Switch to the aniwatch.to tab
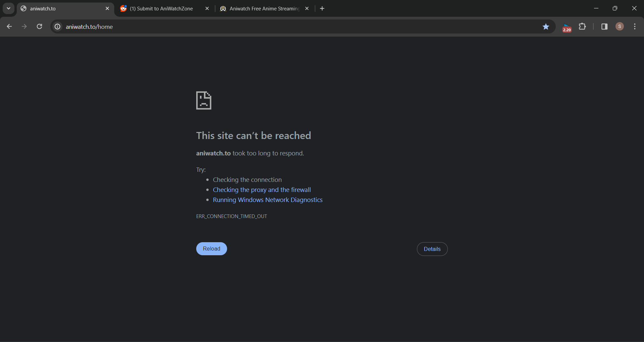The image size is (644, 342). coord(65,9)
